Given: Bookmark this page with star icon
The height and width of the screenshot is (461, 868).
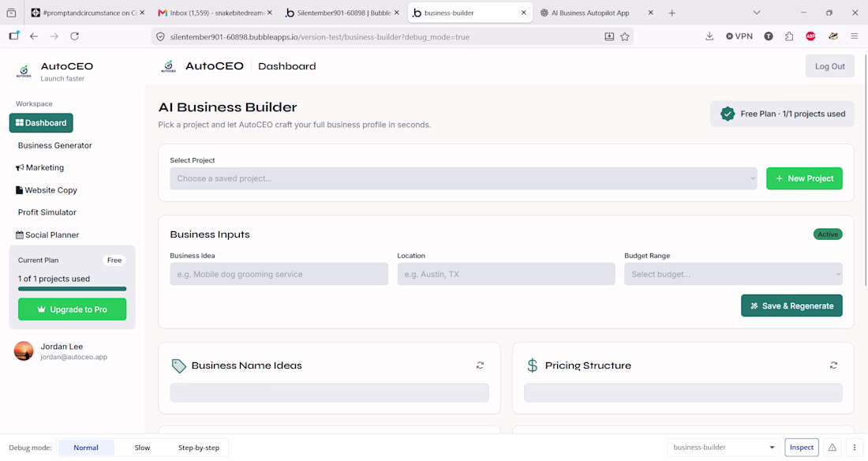Looking at the screenshot, I should 624,36.
